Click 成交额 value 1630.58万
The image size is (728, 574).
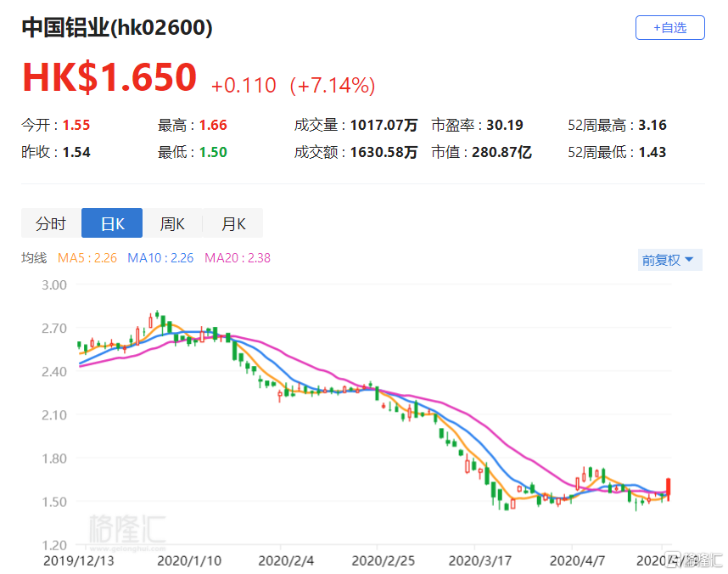pos(384,152)
